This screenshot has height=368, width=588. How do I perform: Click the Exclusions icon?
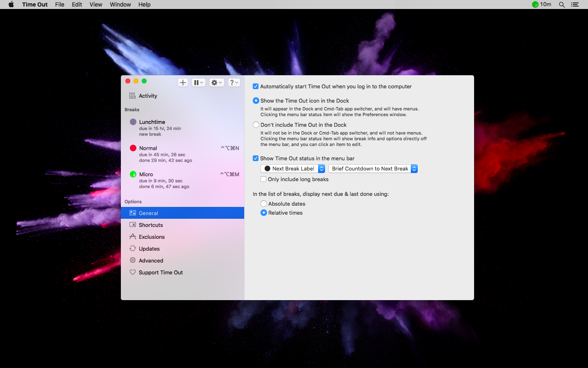pos(133,236)
